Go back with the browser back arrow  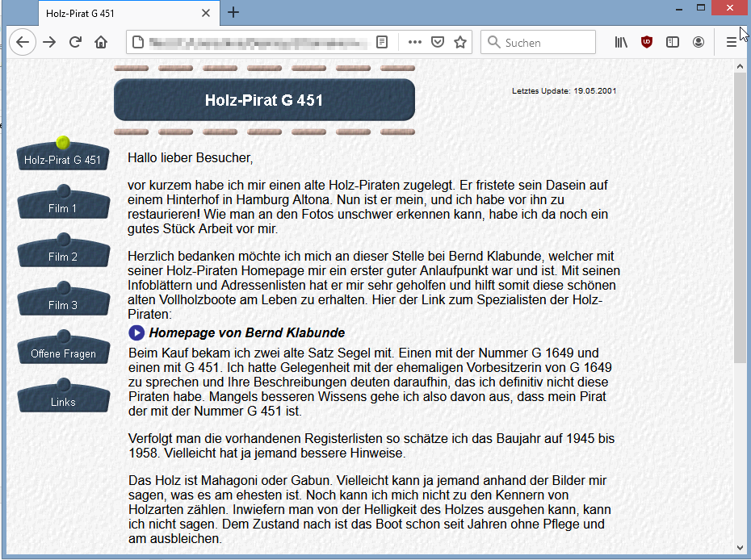23,42
